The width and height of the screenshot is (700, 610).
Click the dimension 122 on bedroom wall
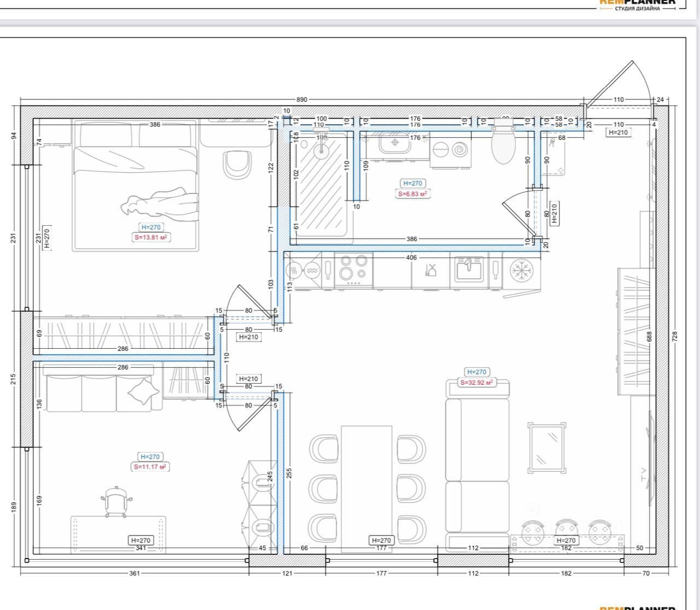tap(270, 168)
